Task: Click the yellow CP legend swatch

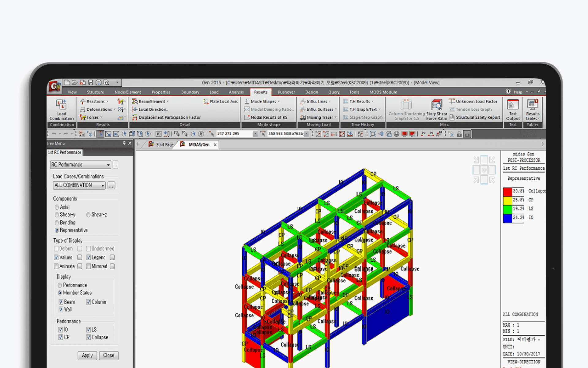Action: click(507, 201)
